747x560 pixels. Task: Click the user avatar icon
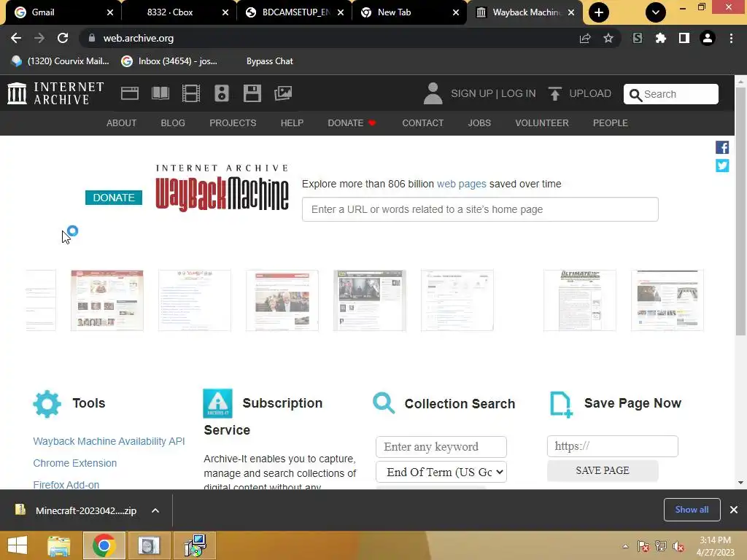[433, 93]
